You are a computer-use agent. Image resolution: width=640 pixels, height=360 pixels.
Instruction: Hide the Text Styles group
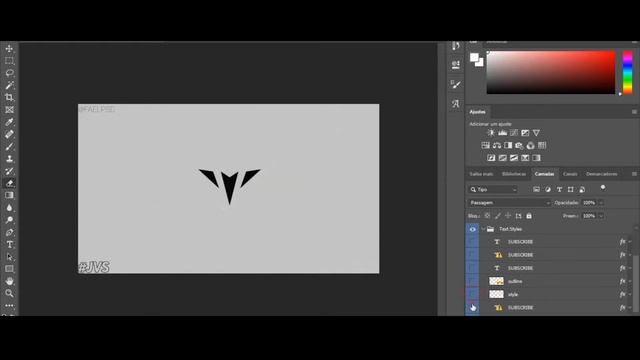click(x=472, y=229)
